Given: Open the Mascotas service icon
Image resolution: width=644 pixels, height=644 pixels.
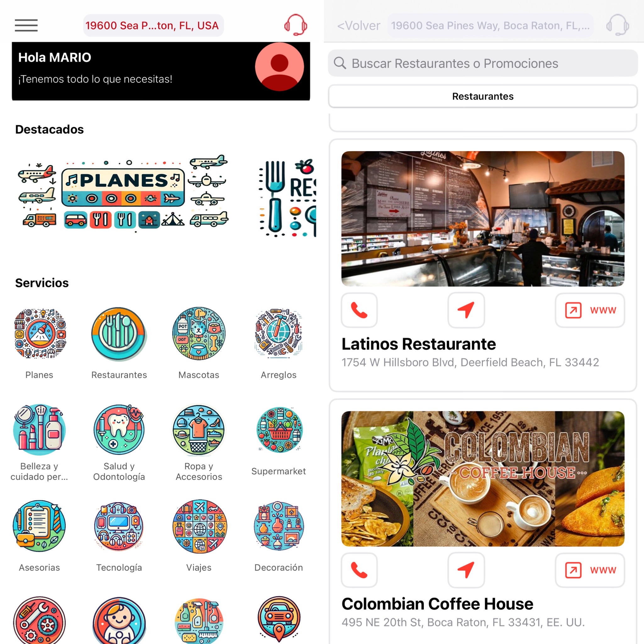Looking at the screenshot, I should pos(199,334).
